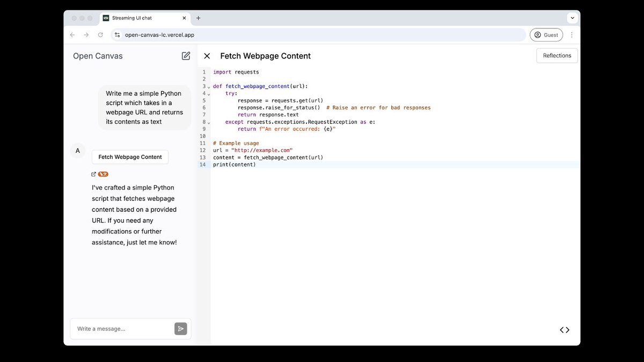
Task: Click the Reflections button
Action: tap(557, 56)
